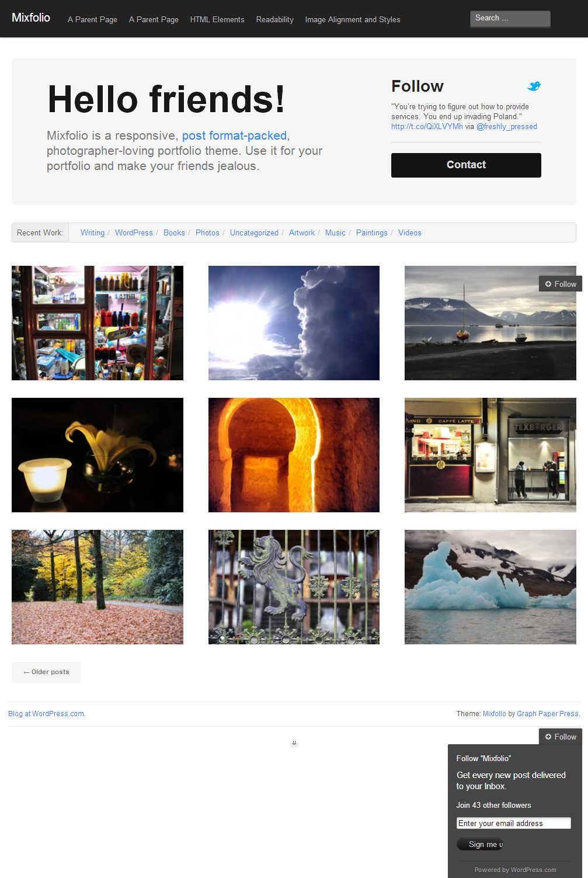
Task: Click the black Contact button
Action: [466, 165]
